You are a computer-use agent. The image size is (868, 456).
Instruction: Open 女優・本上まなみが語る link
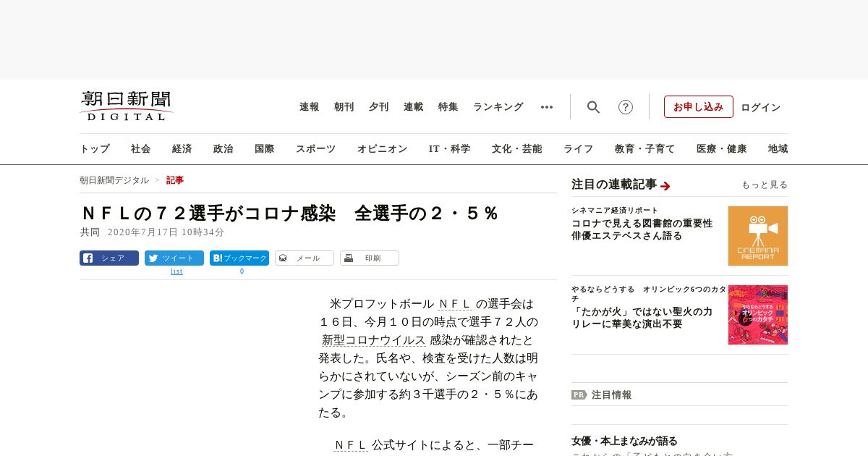pos(624,441)
